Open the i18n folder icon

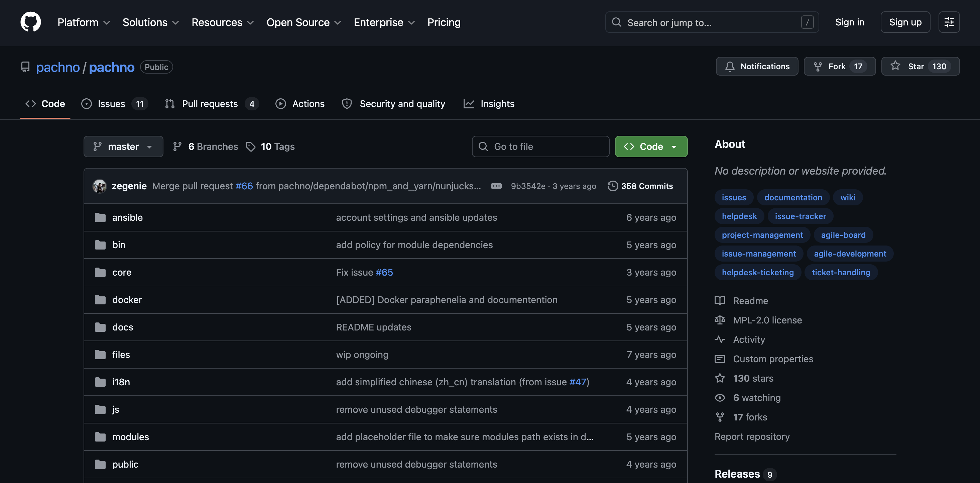click(100, 382)
